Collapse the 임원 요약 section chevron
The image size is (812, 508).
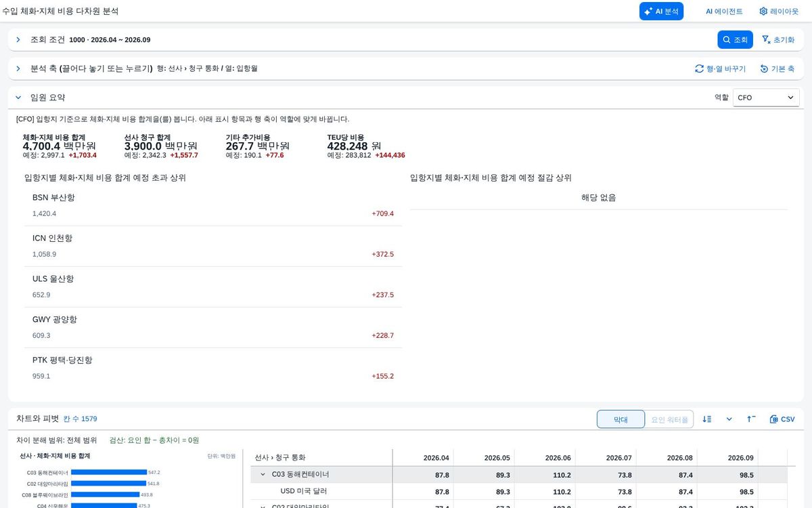click(x=18, y=98)
